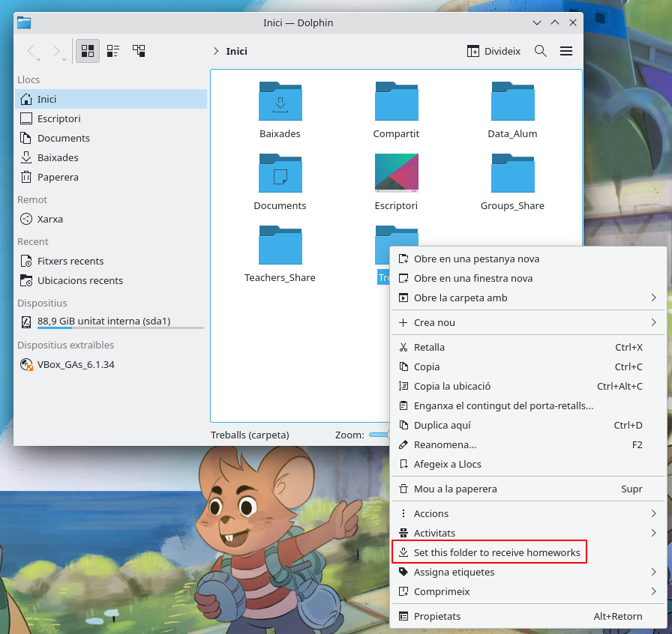This screenshot has height=634, width=672.
Task: Open the hamburger menu in Dolphin
Action: point(566,51)
